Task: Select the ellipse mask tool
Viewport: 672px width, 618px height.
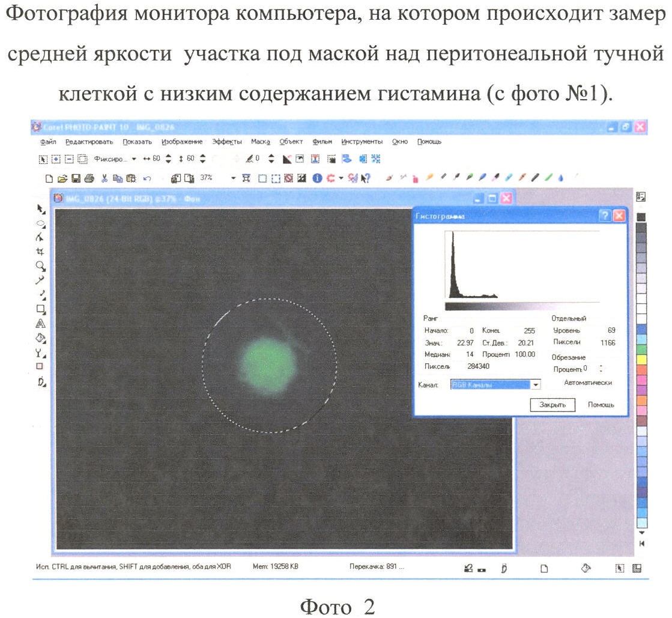Action: 41,223
